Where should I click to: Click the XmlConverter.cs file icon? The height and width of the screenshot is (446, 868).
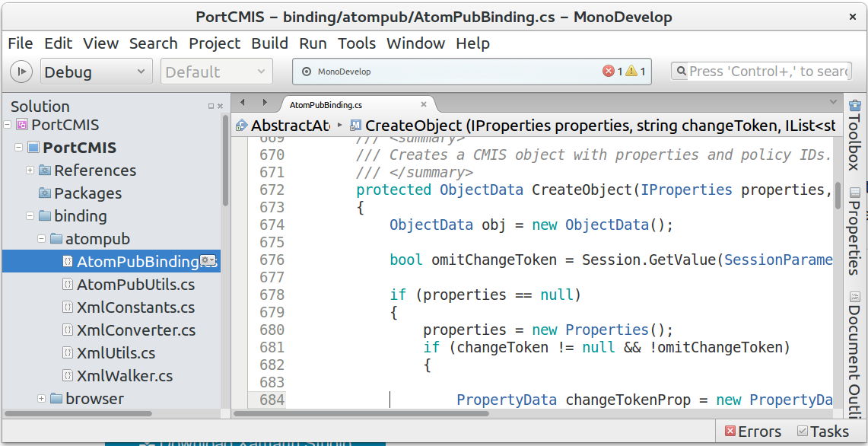pyautogui.click(x=68, y=330)
